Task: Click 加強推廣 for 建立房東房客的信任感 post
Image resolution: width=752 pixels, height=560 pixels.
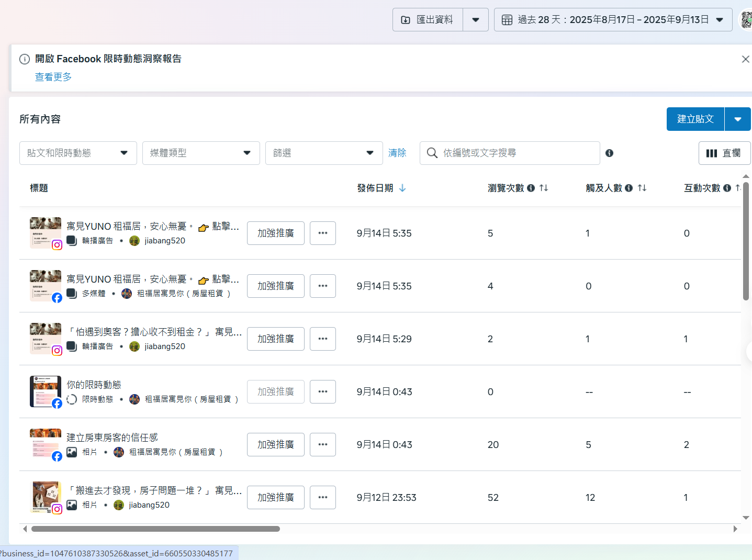Action: (275, 444)
